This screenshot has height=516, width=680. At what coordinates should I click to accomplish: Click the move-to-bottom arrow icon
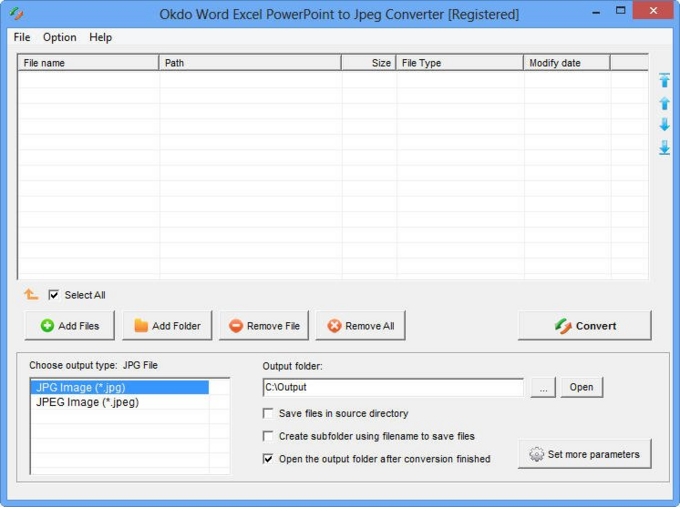click(x=664, y=147)
